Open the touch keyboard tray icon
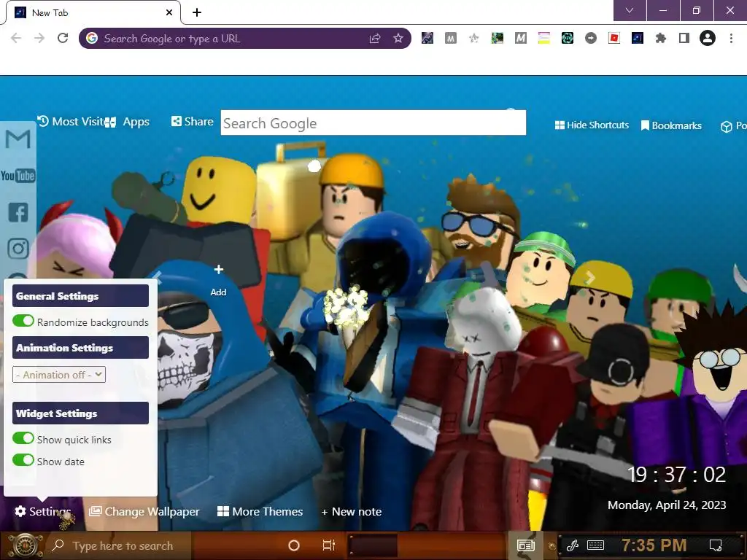Image resolution: width=747 pixels, height=560 pixels. tap(595, 545)
